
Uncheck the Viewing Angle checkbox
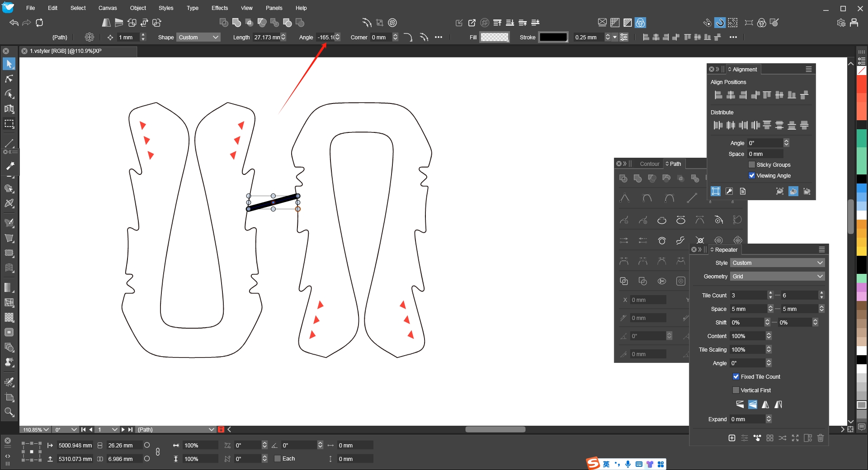[x=752, y=175]
